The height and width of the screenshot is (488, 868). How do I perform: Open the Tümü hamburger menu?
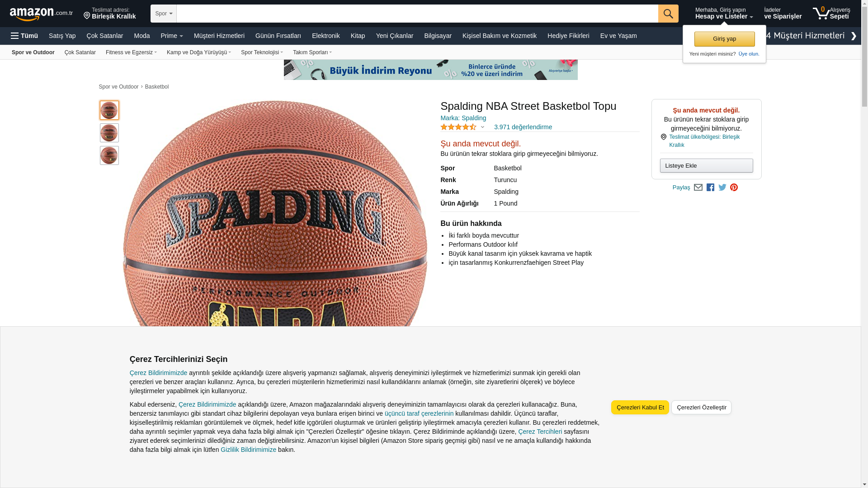24,36
